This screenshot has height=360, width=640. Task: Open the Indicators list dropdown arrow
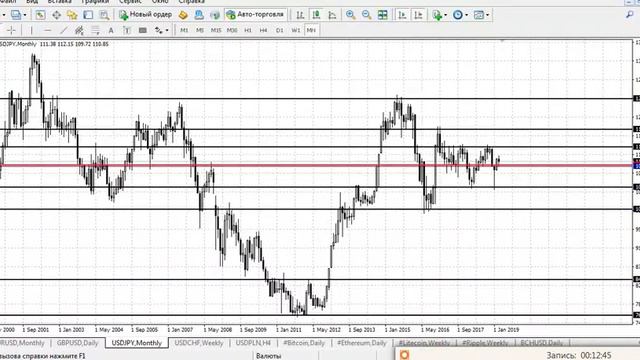click(x=445, y=15)
